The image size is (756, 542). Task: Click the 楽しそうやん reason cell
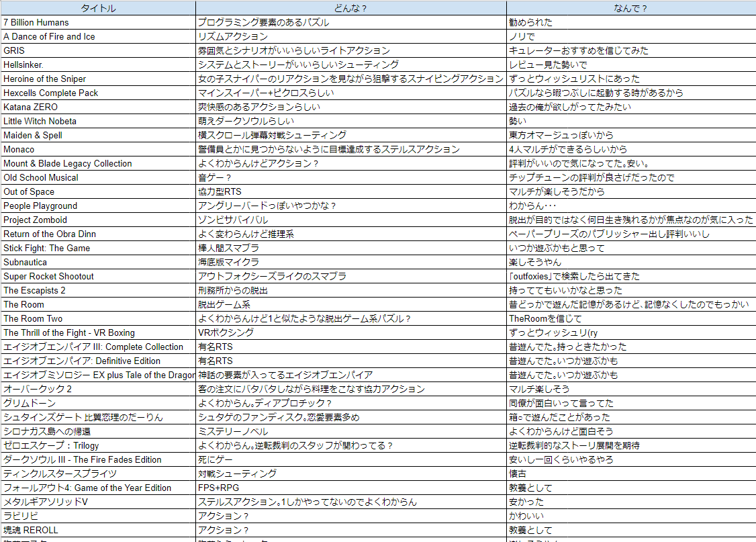pyautogui.click(x=631, y=262)
